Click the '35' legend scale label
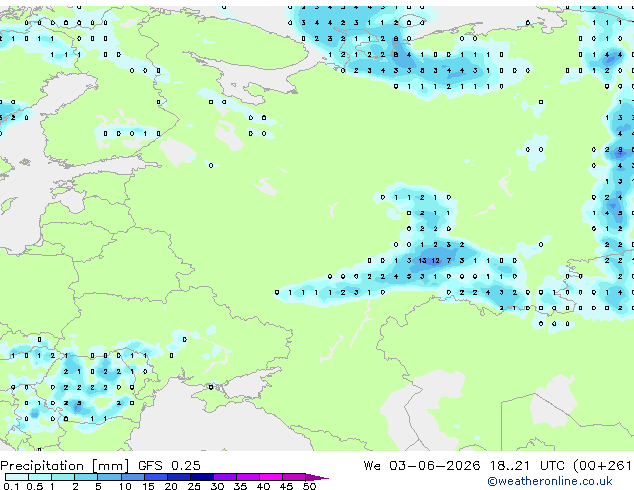Viewport: 634px width, 490px height. (x=240, y=486)
